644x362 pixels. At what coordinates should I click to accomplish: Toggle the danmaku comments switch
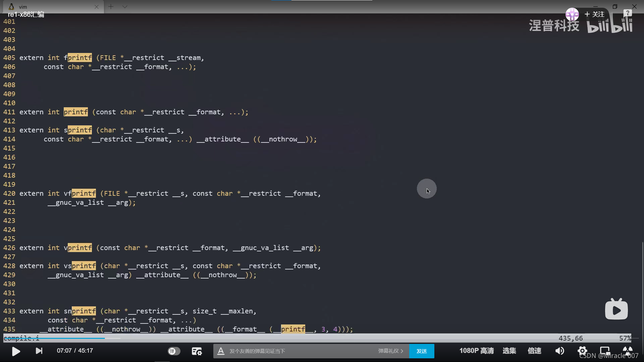[x=174, y=351]
